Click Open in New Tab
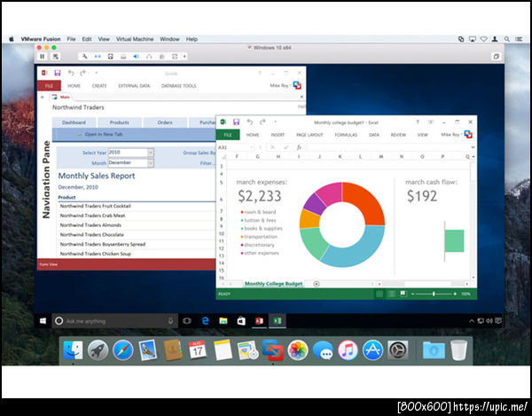This screenshot has width=532, height=416. 104,134
